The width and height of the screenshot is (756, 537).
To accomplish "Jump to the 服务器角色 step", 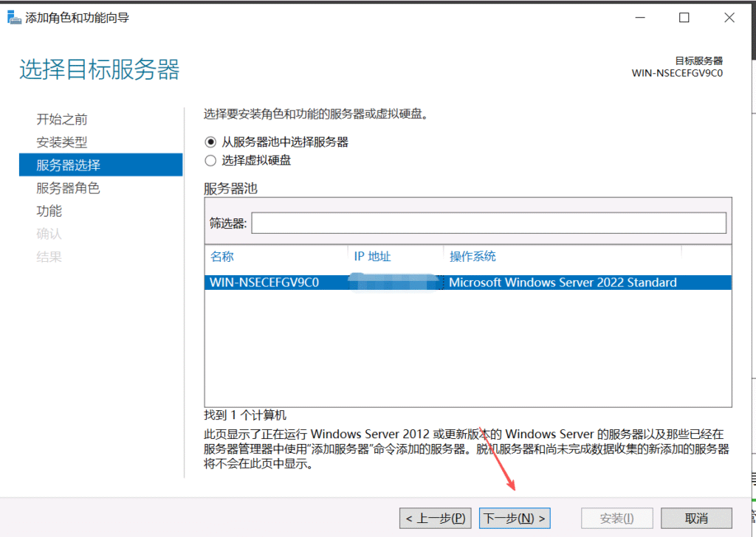I will pyautogui.click(x=68, y=188).
